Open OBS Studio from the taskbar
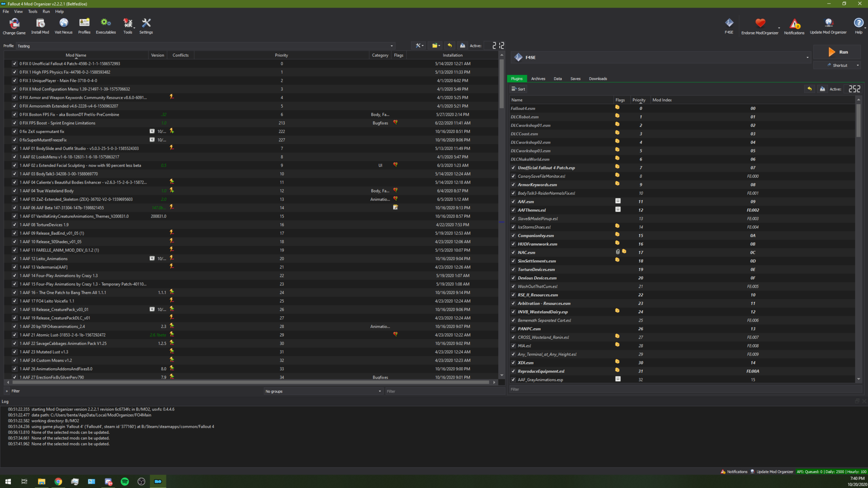This screenshot has height=488, width=868. pyautogui.click(x=142, y=482)
